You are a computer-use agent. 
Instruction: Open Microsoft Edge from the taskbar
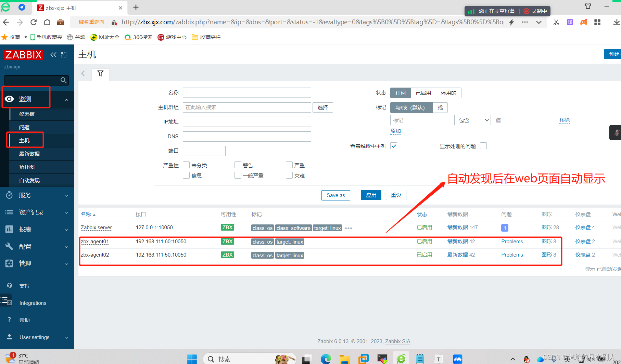click(x=326, y=359)
